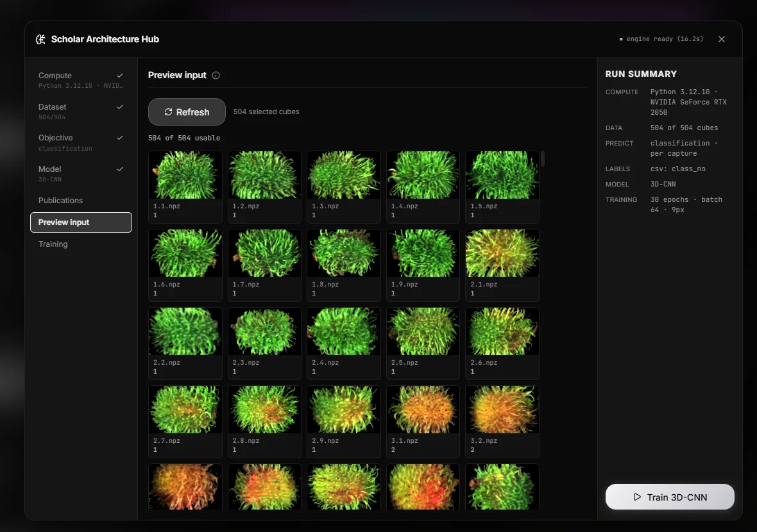757x532 pixels.
Task: Choose the 2.6.npz cube image
Action: pos(502,331)
